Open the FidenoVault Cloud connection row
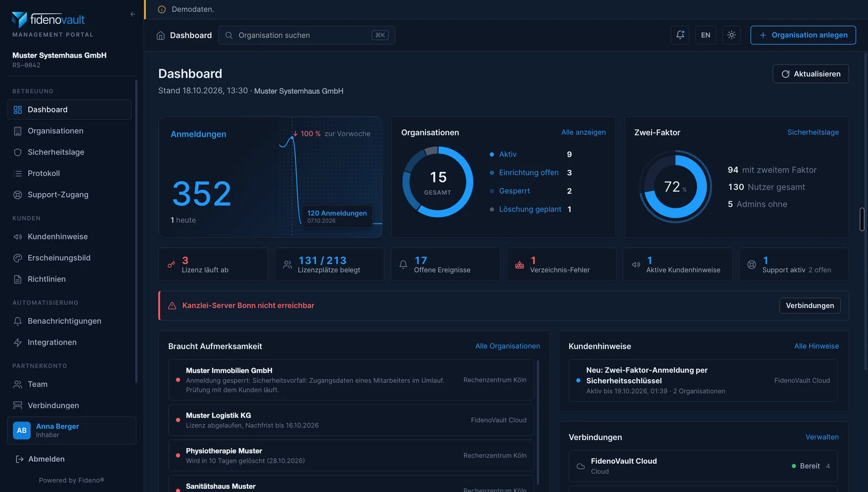Screen dimensions: 868x492 [x=703, y=466]
